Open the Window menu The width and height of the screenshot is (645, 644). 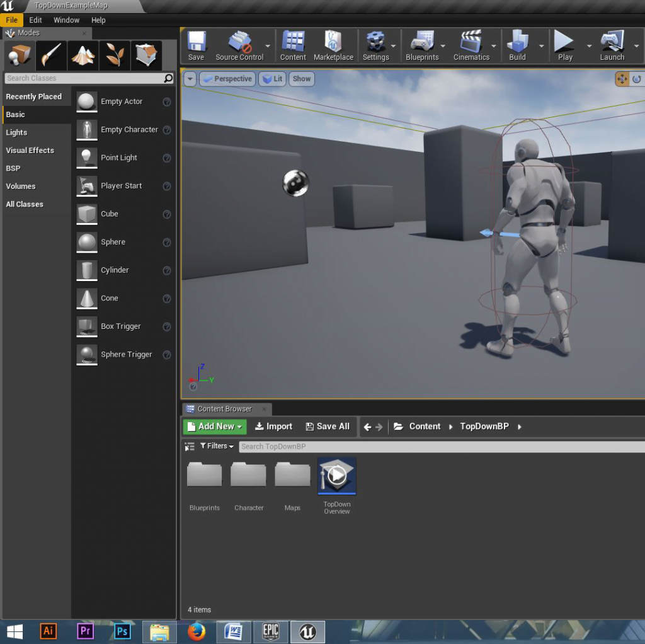[66, 20]
